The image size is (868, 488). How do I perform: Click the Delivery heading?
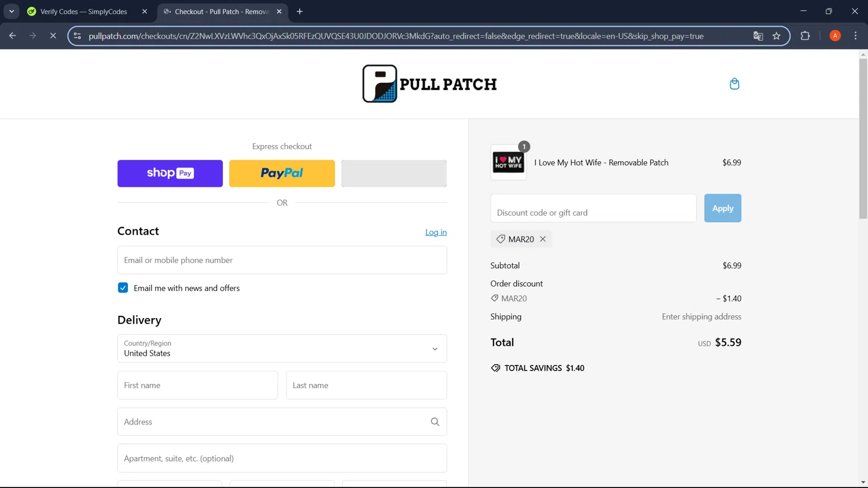pyautogui.click(x=139, y=320)
